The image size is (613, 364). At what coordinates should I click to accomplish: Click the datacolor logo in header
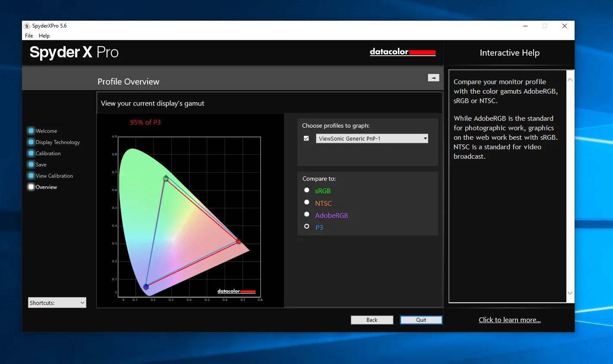[x=402, y=52]
